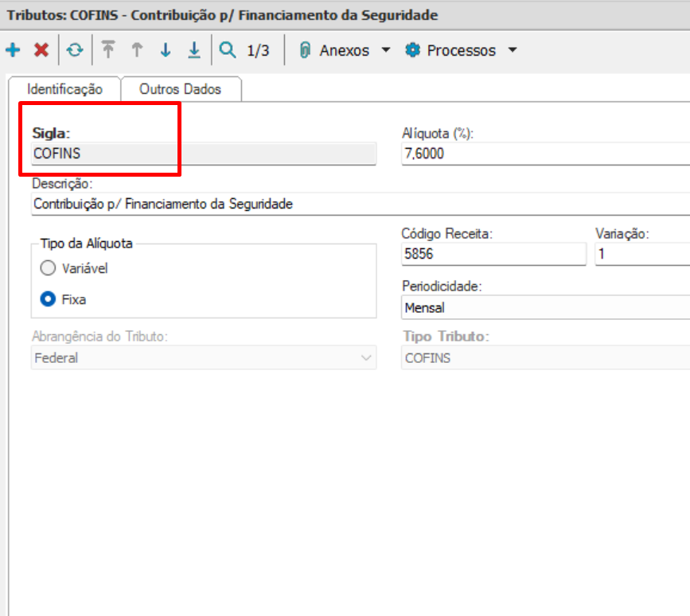Click the Variação field
This screenshot has height=616, width=690.
[x=642, y=254]
